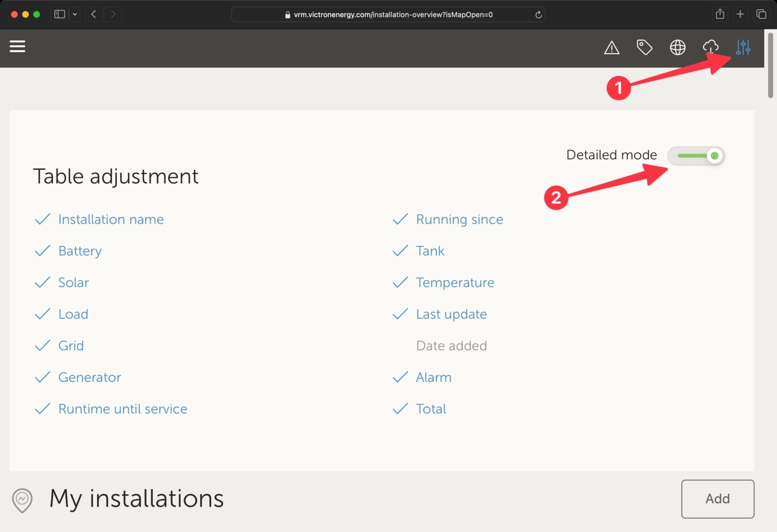Screen dimensions: 777x532
Task: Click the Add installation button
Action: [717, 499]
